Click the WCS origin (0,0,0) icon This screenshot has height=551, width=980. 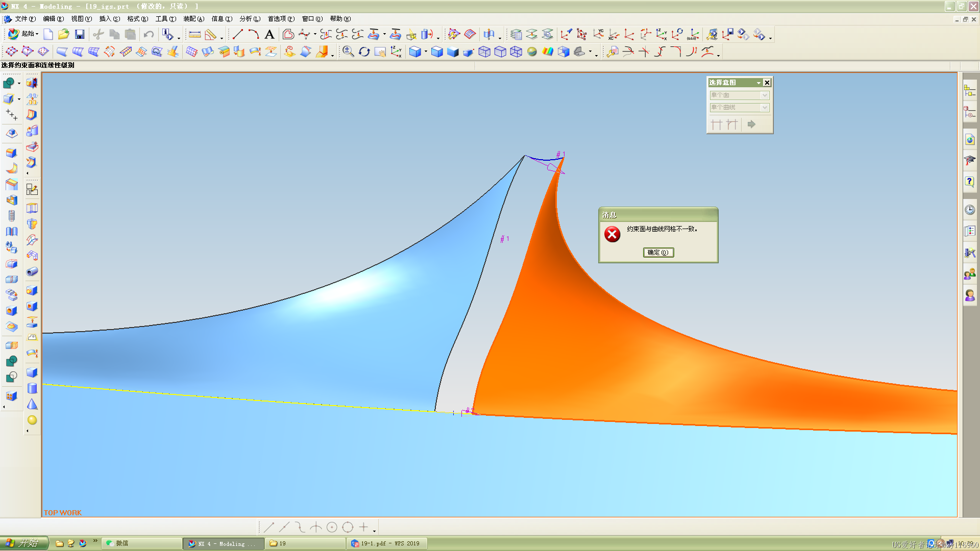click(693, 34)
